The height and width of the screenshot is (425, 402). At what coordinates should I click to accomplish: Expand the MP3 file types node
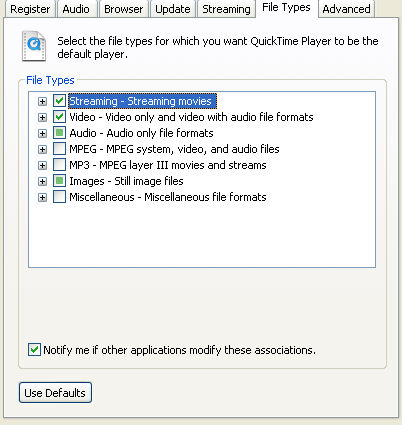click(42, 165)
